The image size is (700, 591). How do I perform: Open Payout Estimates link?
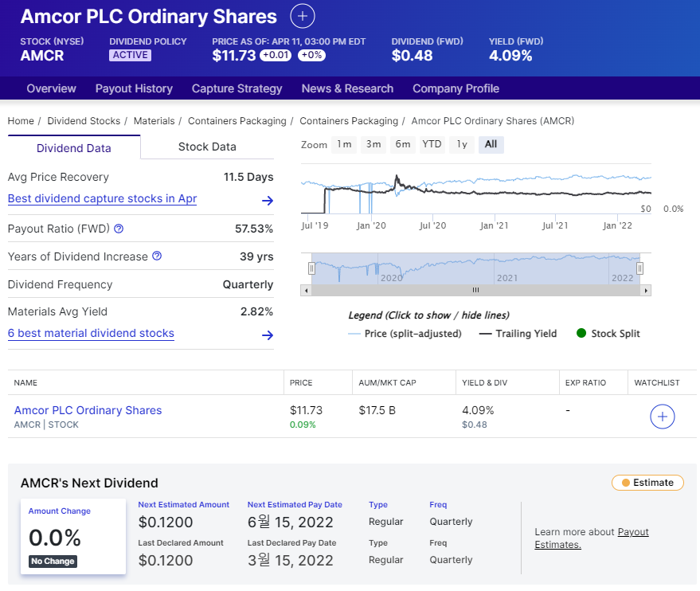[592, 538]
